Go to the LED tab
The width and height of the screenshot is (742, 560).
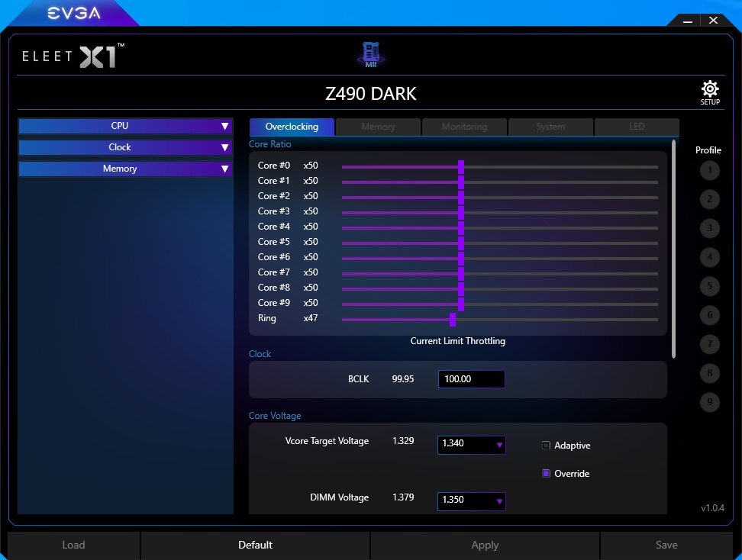tap(637, 127)
